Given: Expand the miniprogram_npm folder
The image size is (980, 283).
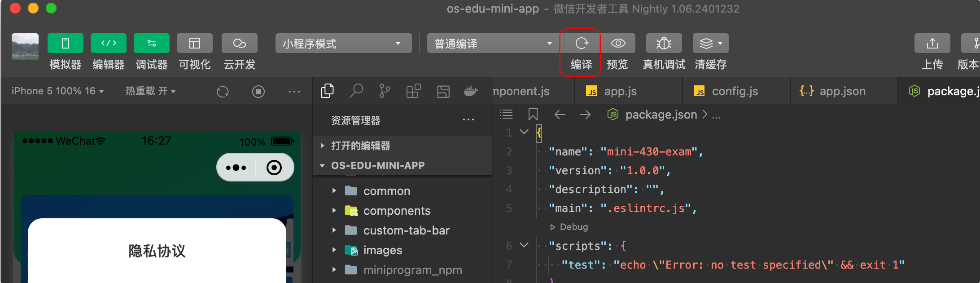Looking at the screenshot, I should click(x=402, y=270).
